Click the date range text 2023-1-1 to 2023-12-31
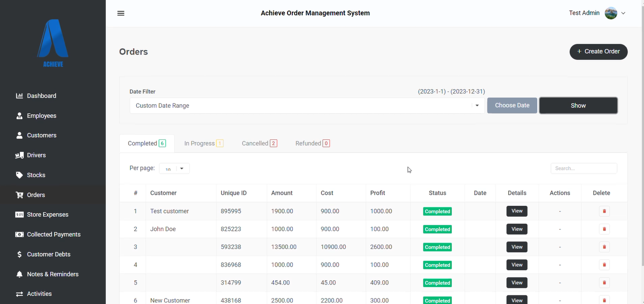The width and height of the screenshot is (644, 304). (451, 92)
